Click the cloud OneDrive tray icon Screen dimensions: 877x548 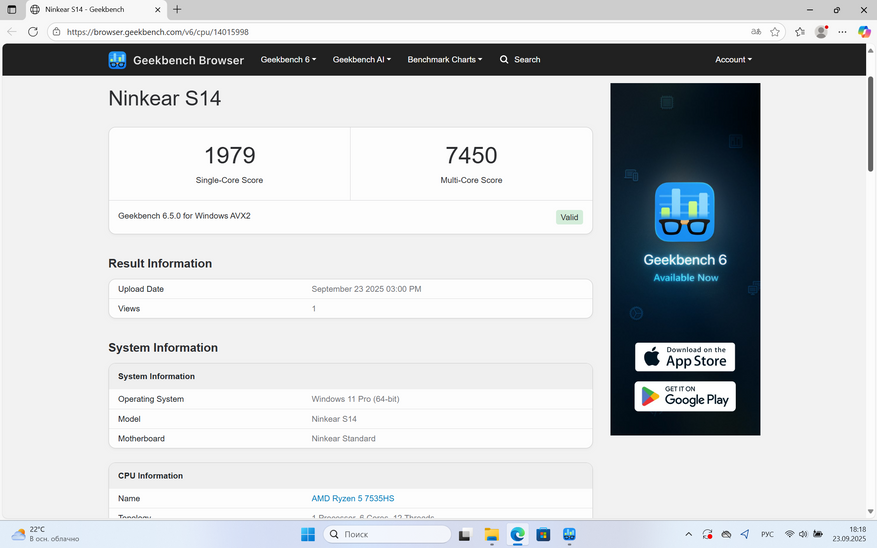pyautogui.click(x=726, y=535)
